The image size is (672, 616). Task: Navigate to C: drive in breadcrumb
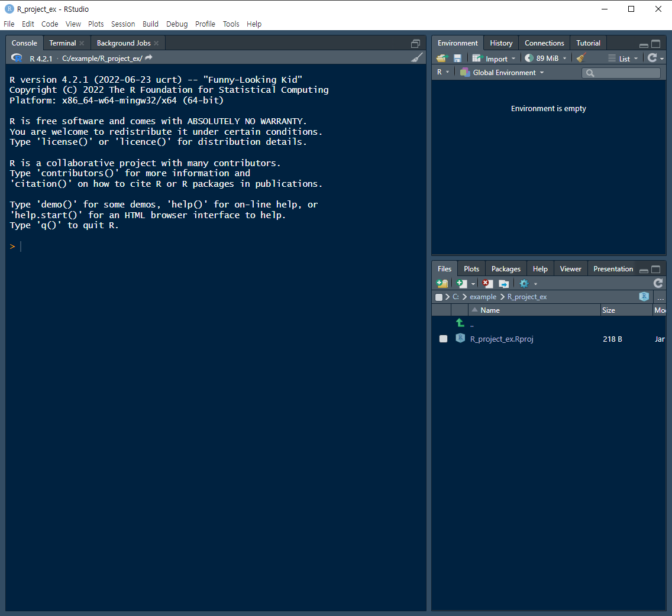coord(455,297)
